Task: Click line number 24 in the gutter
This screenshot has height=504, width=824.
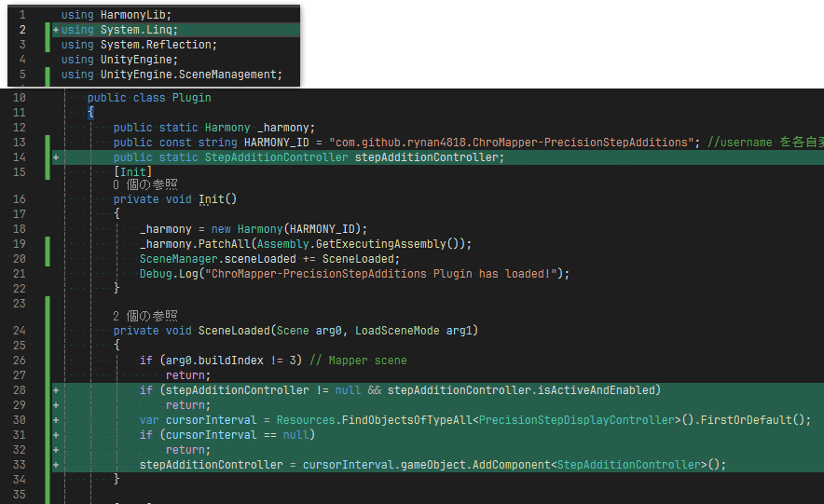Action: click(20, 331)
